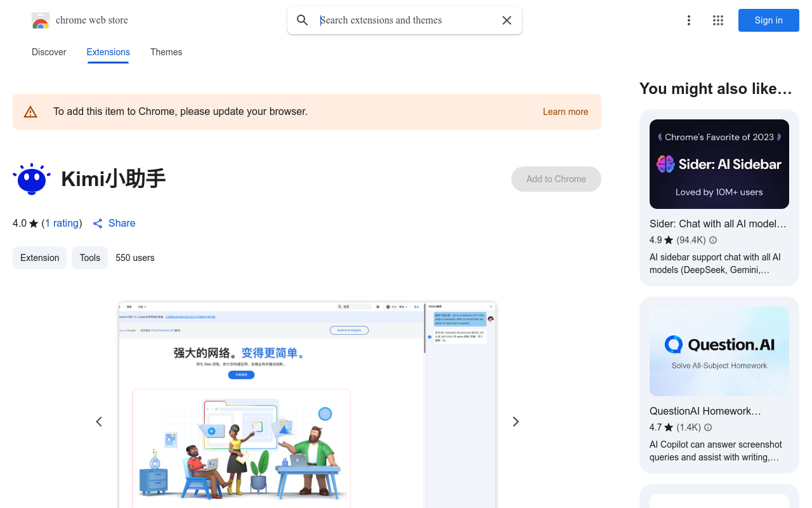Click the Kimi小助手 extension title
This screenshot has width=812, height=508.
[x=114, y=179]
